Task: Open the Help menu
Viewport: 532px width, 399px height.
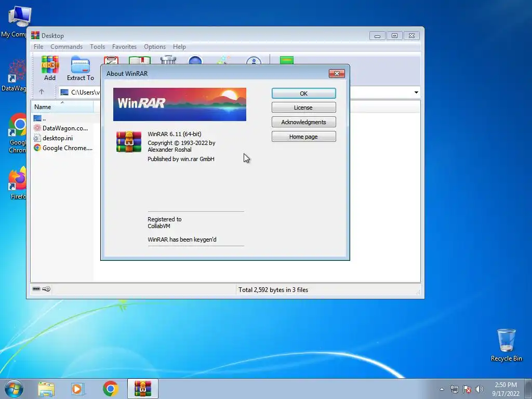Action: (x=179, y=46)
